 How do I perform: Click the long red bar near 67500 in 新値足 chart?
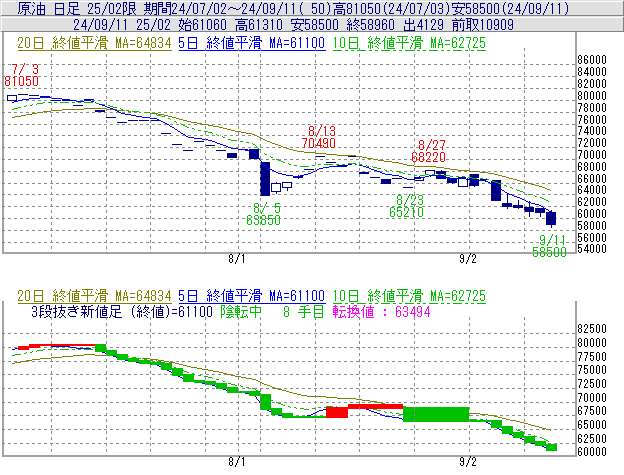[376, 406]
